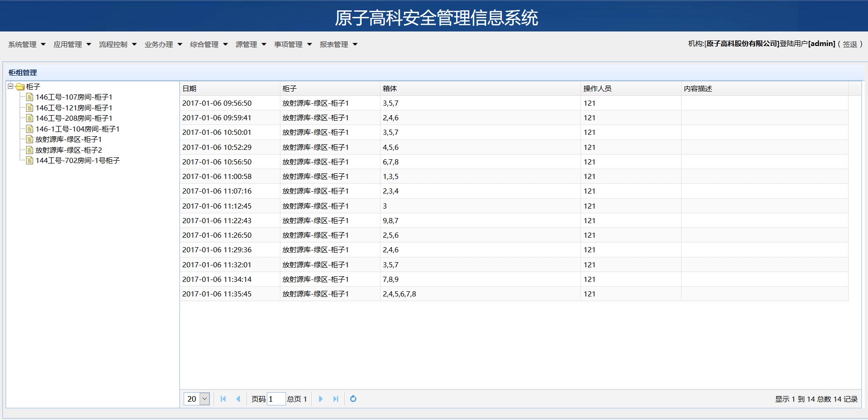The height and width of the screenshot is (420, 868).
Task: Click the 签退 logout link
Action: tap(850, 44)
